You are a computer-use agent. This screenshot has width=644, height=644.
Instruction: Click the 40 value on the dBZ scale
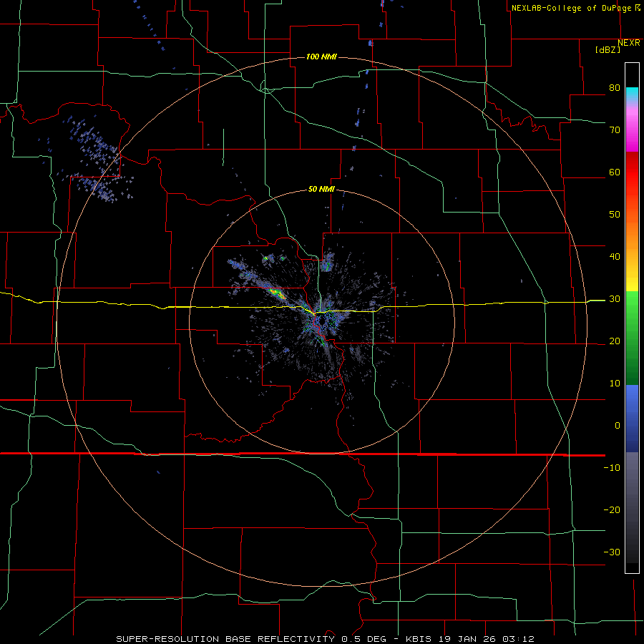[x=615, y=257]
